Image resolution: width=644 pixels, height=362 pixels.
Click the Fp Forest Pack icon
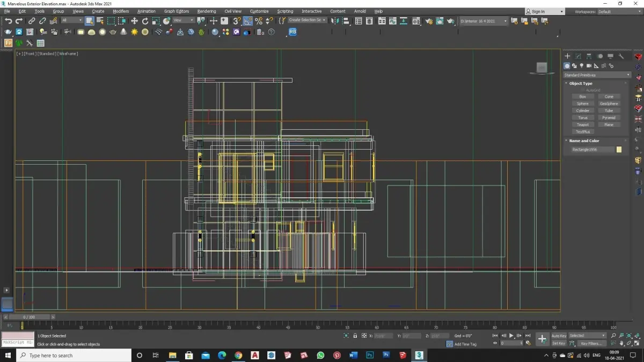(9, 43)
